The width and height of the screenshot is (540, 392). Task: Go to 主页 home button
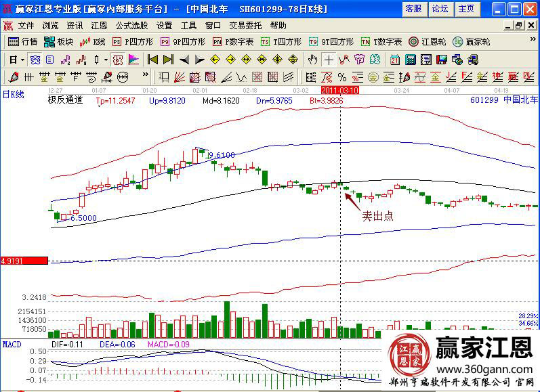click(x=465, y=9)
